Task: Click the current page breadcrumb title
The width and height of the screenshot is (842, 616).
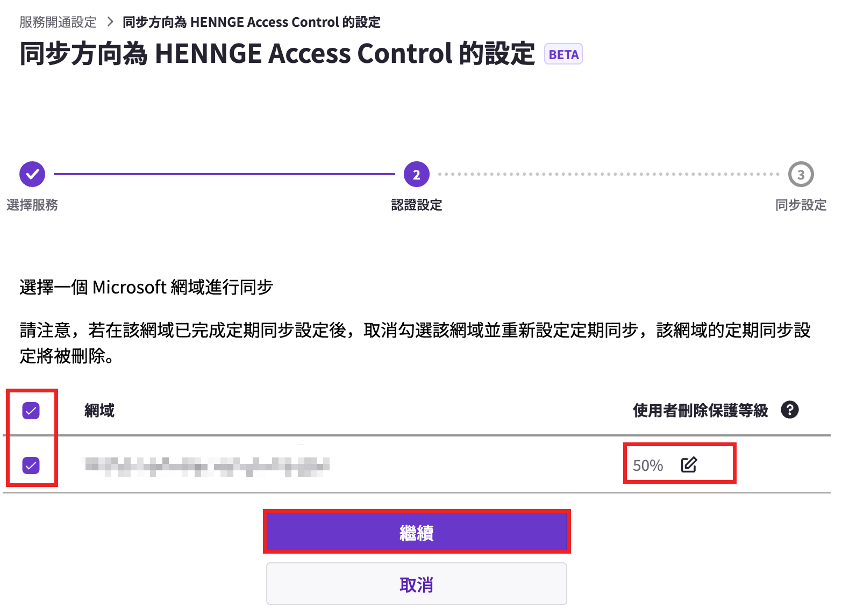Action: click(252, 22)
